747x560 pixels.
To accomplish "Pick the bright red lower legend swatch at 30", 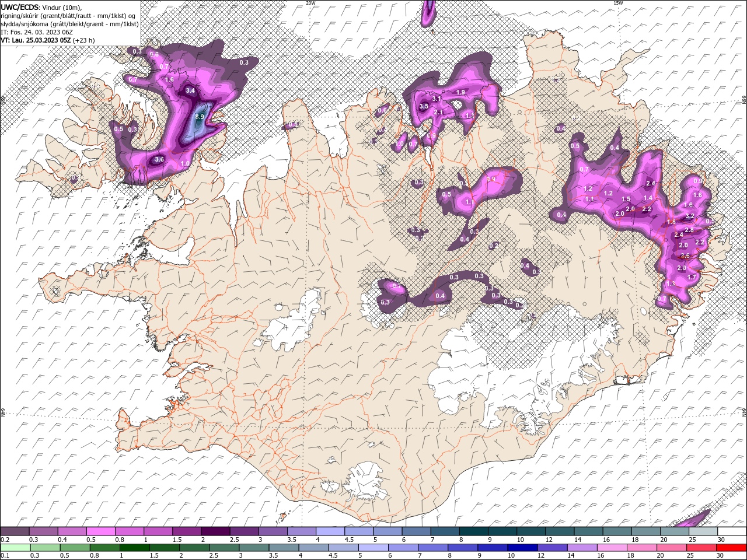I will [x=731, y=547].
